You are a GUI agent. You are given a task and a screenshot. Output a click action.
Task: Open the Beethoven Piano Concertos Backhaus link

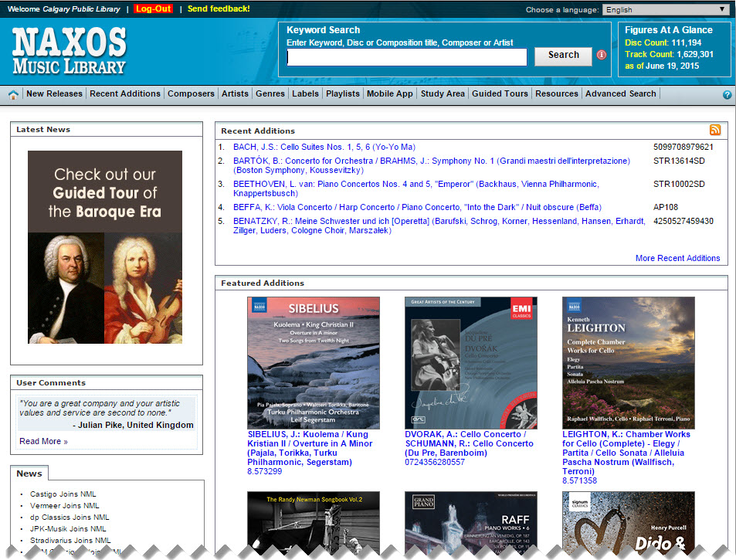pyautogui.click(x=416, y=188)
